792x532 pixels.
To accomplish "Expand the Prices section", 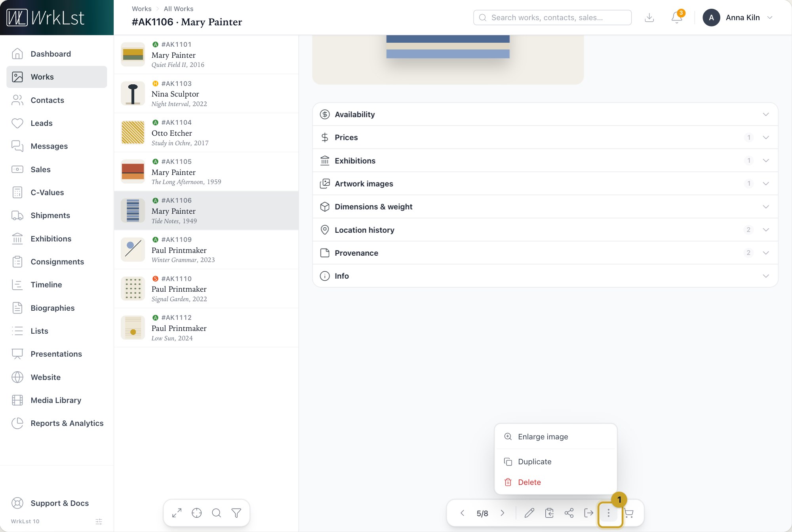I will (x=545, y=137).
